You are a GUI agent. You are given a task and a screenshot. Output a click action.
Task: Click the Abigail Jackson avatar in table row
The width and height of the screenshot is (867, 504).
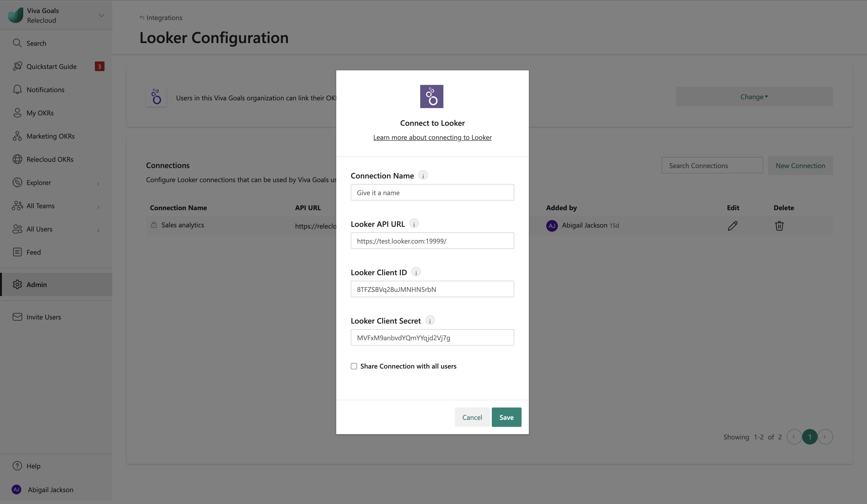pos(552,226)
